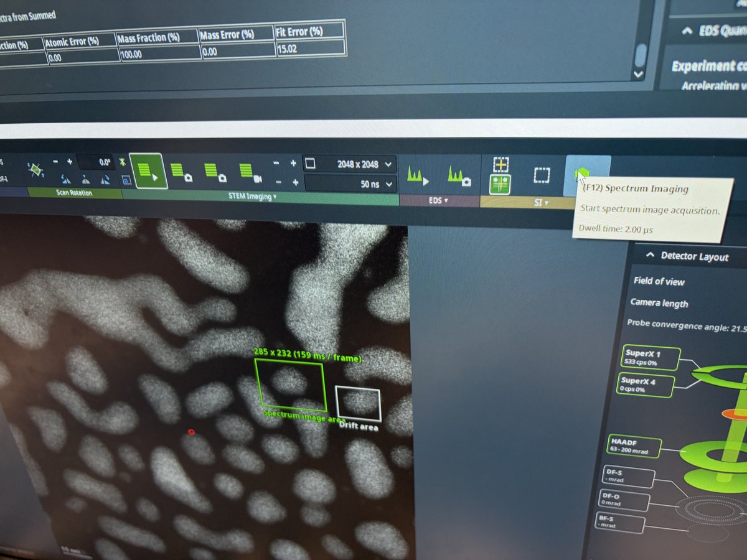Image resolution: width=747 pixels, height=560 pixels.
Task: Enable the BF-S detector
Action: (x=619, y=523)
